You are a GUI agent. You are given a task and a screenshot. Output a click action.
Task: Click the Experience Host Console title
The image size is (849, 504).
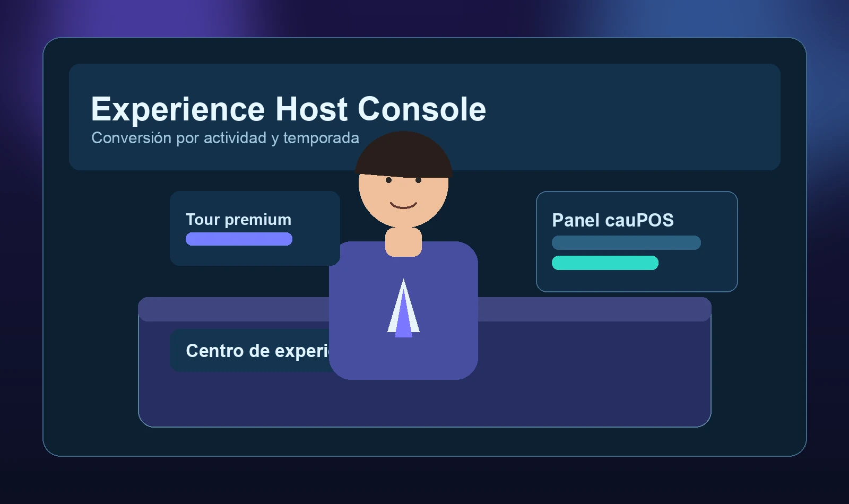pyautogui.click(x=289, y=109)
